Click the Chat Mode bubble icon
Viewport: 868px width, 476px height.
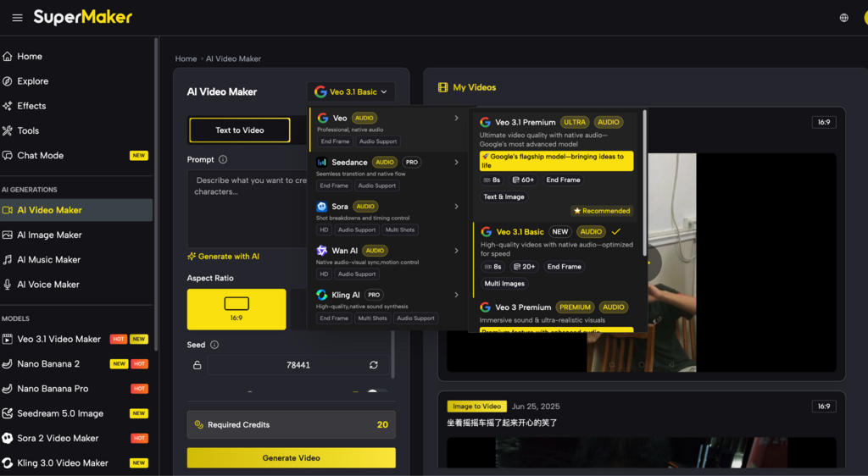pyautogui.click(x=7, y=155)
